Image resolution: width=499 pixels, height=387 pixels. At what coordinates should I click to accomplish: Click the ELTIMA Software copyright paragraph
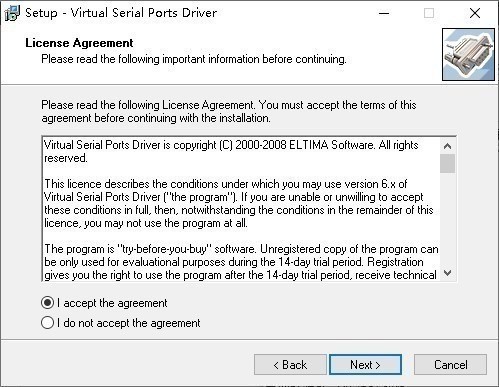point(231,152)
